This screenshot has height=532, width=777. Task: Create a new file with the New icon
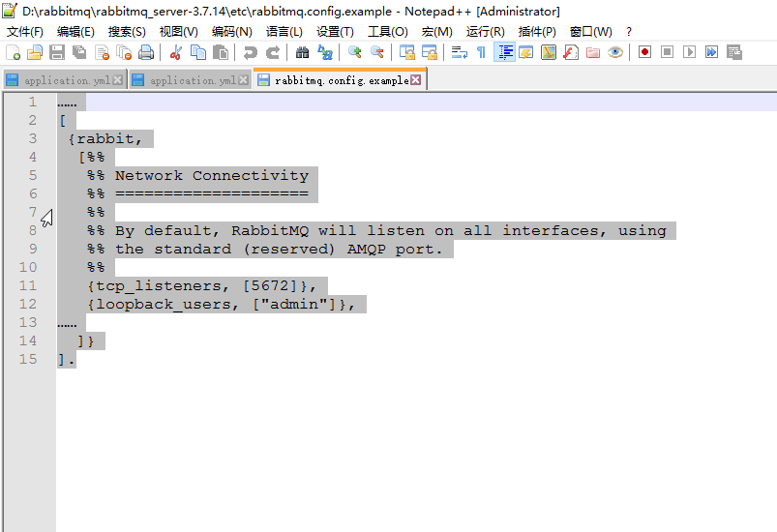13,52
